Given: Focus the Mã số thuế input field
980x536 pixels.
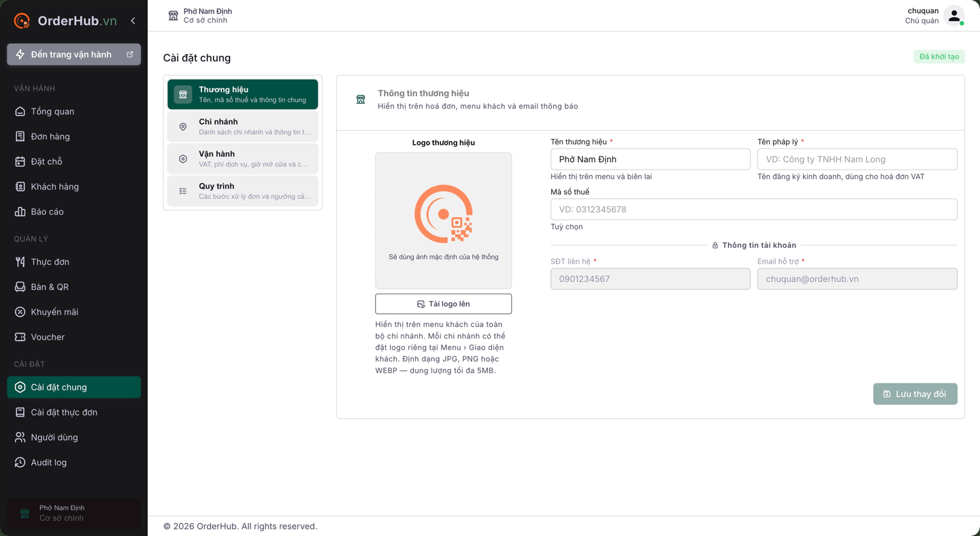Looking at the screenshot, I should 754,209.
